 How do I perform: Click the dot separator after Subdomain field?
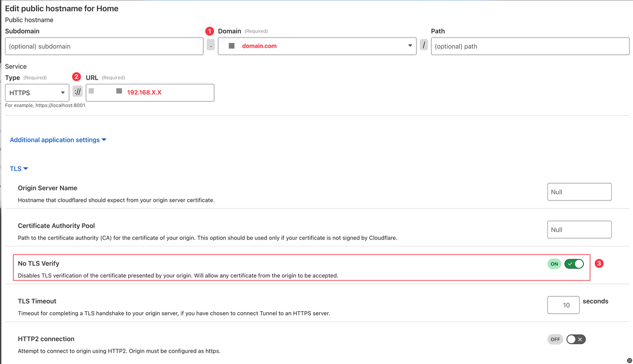[210, 45]
